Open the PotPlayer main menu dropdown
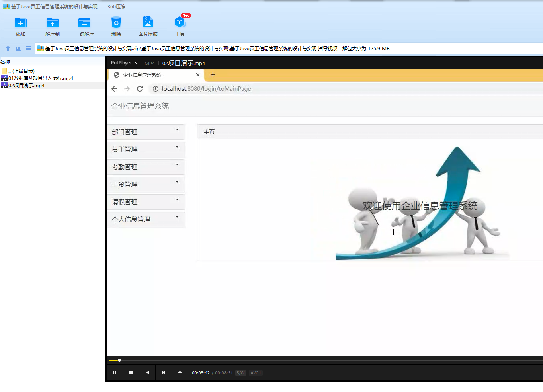 pos(124,63)
